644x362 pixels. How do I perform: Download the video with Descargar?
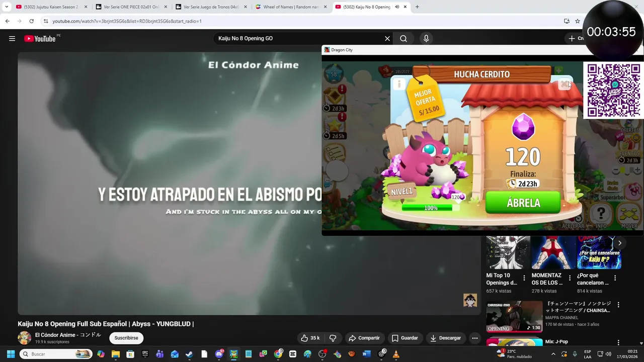pos(445,338)
